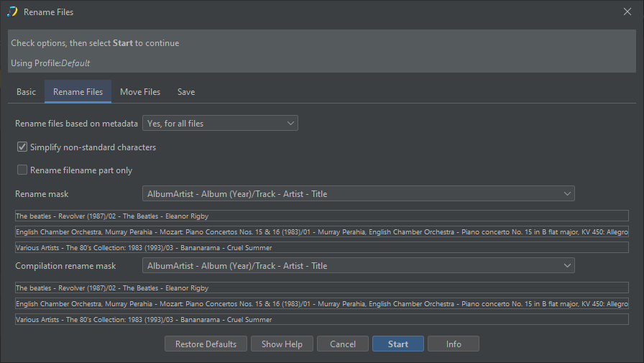644x363 pixels.
Task: Cancel the rename operation
Action: point(343,344)
